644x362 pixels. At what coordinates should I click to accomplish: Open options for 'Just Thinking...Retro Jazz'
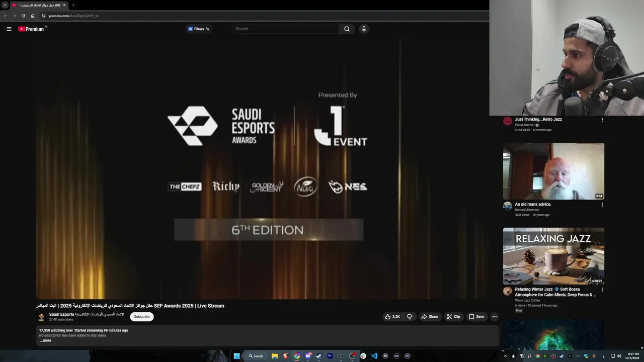[602, 120]
